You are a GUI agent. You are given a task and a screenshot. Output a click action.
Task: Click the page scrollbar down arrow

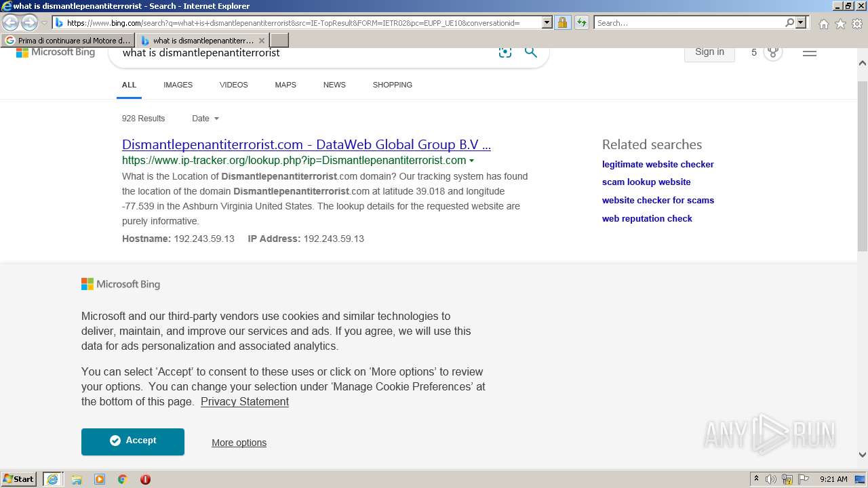click(x=863, y=455)
